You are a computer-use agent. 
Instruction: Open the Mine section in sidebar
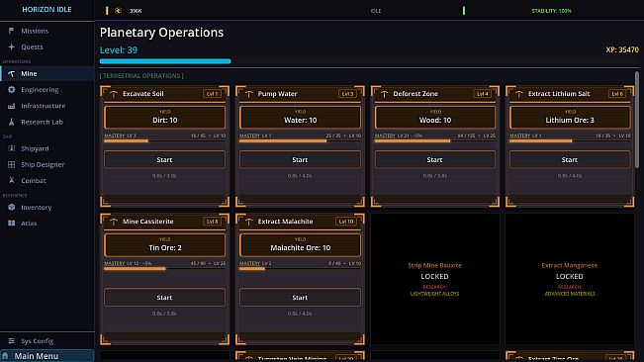tap(47, 74)
